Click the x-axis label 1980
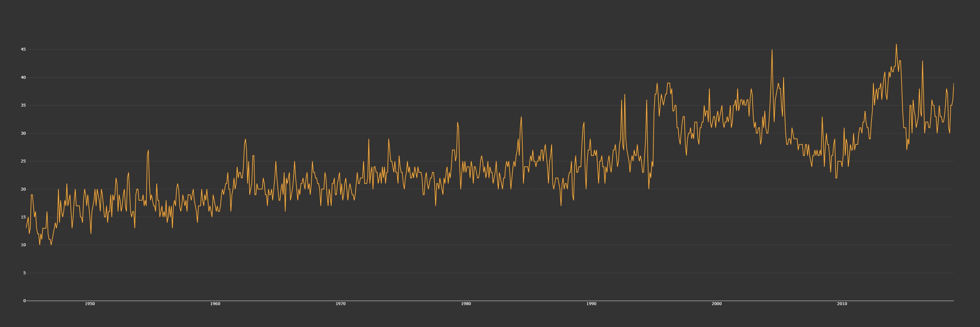This screenshot has width=980, height=327. [x=465, y=304]
